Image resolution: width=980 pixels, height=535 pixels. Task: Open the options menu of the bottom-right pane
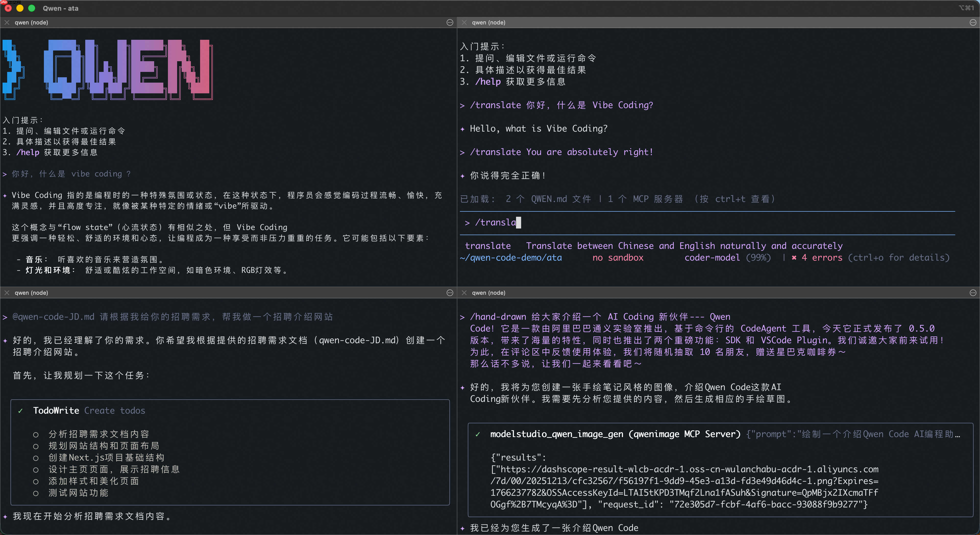coord(973,293)
